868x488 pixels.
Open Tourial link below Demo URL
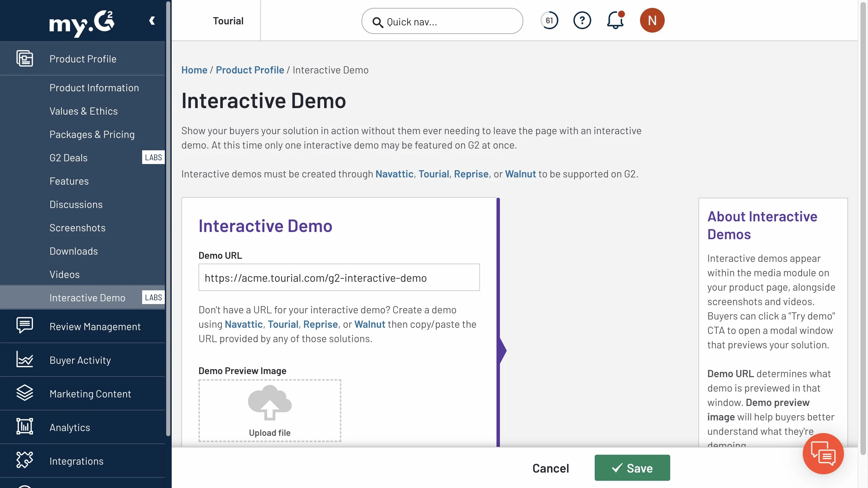click(x=283, y=324)
